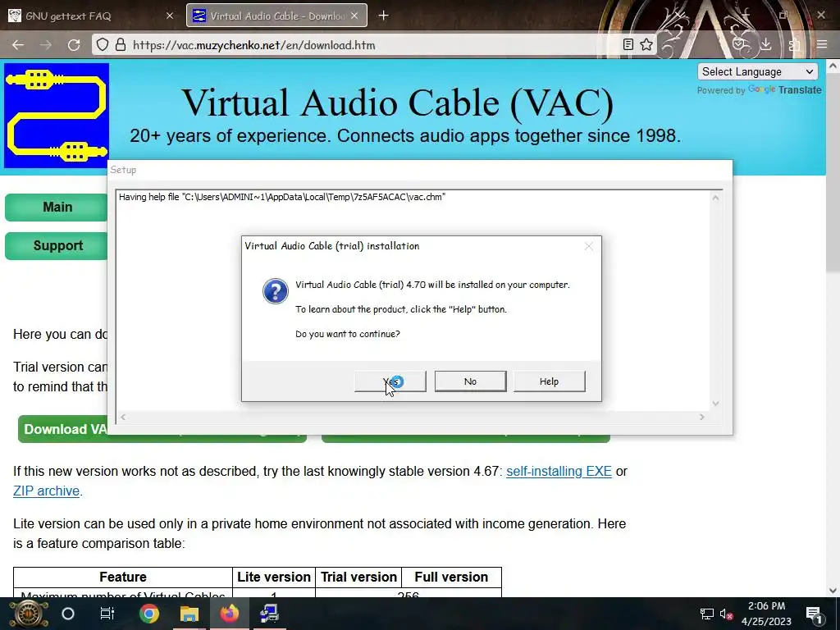Download the ZIP archive link
Screen dimensions: 840x630
pyautogui.click(x=46, y=491)
